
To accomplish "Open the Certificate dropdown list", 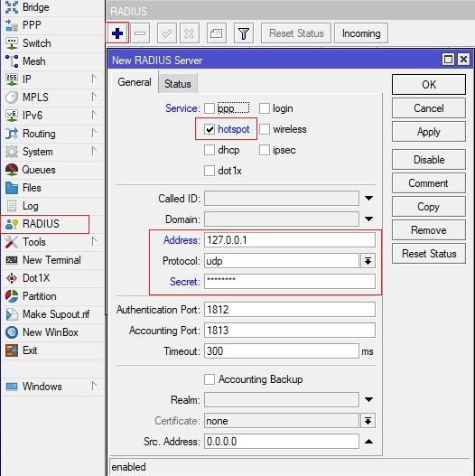I will coord(368,421).
